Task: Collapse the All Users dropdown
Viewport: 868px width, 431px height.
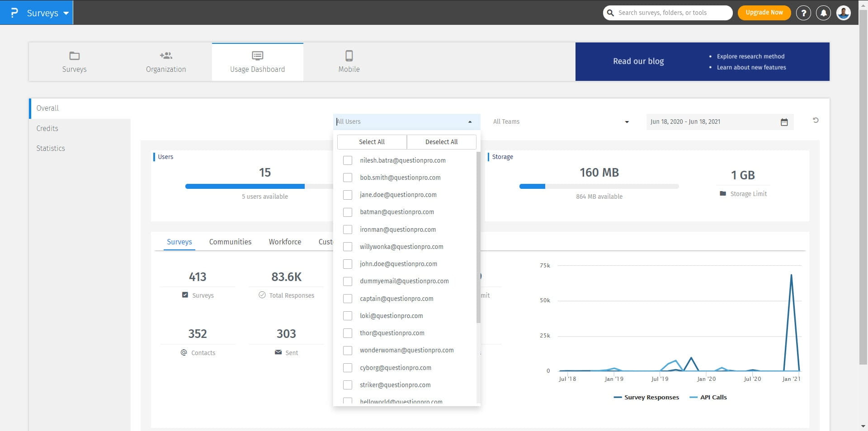Action: [470, 122]
